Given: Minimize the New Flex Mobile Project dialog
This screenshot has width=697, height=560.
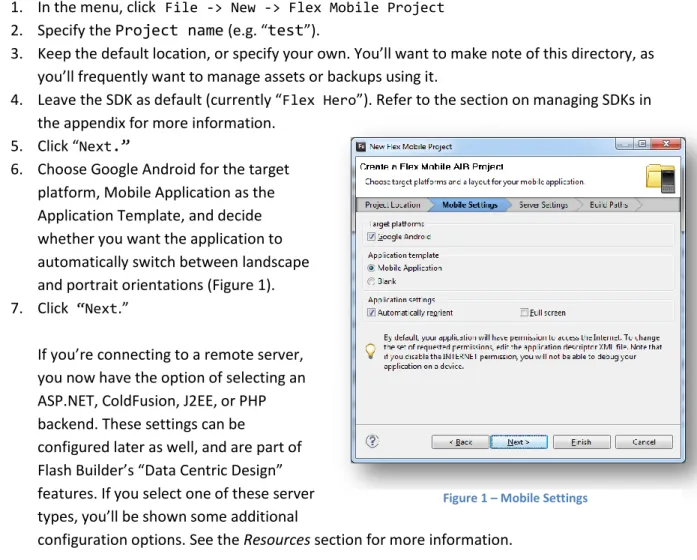Looking at the screenshot, I should pos(625,144).
